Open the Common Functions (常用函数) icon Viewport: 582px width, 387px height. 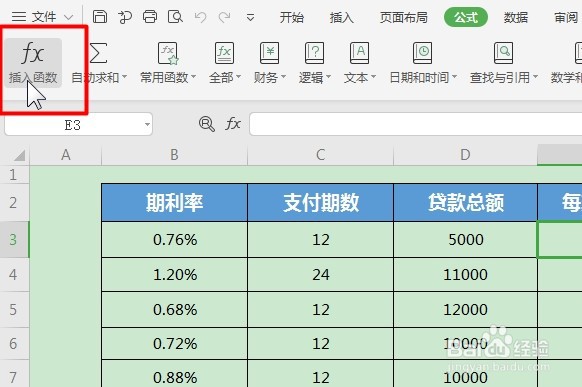(168, 53)
